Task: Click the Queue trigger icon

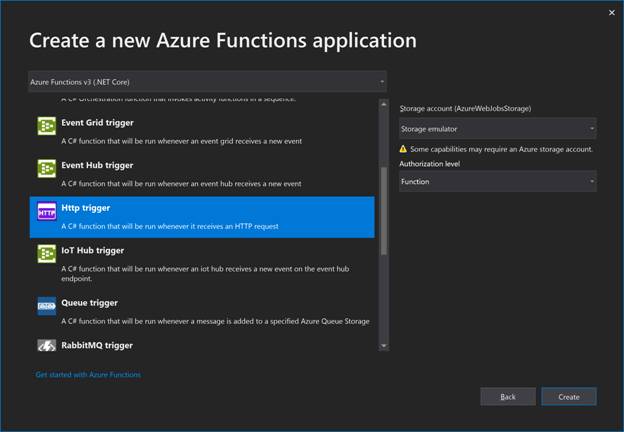Action: [x=47, y=306]
